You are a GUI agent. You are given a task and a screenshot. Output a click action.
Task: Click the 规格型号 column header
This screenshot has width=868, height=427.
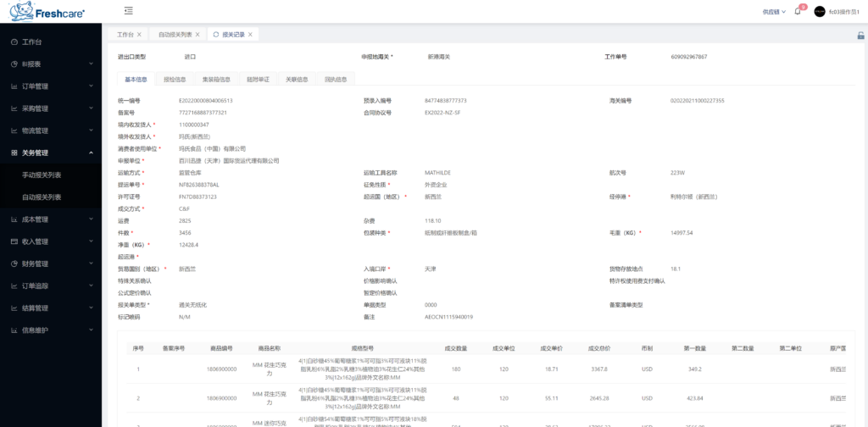(363, 348)
